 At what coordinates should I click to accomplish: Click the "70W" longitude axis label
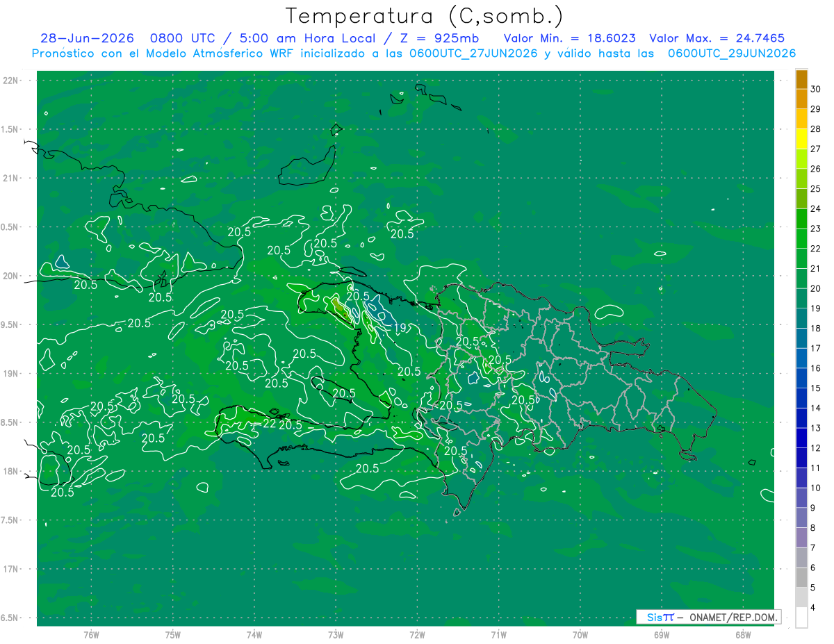pos(580,635)
